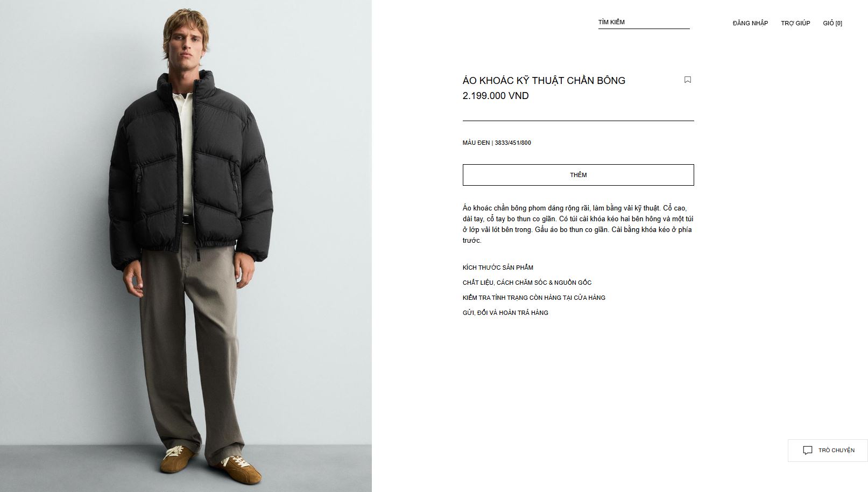Open the TRÒ CHUYỆN chat label
The image size is (868, 492).
click(836, 451)
